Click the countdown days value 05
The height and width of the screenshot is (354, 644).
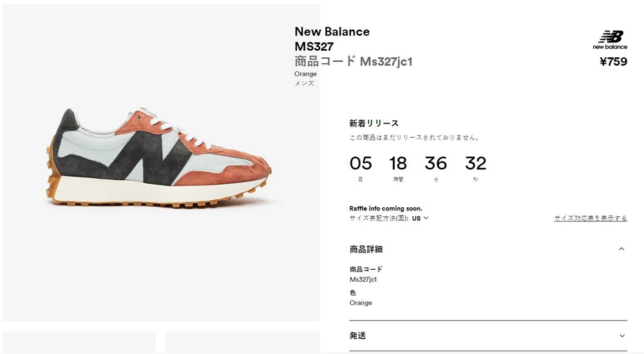[x=361, y=163]
